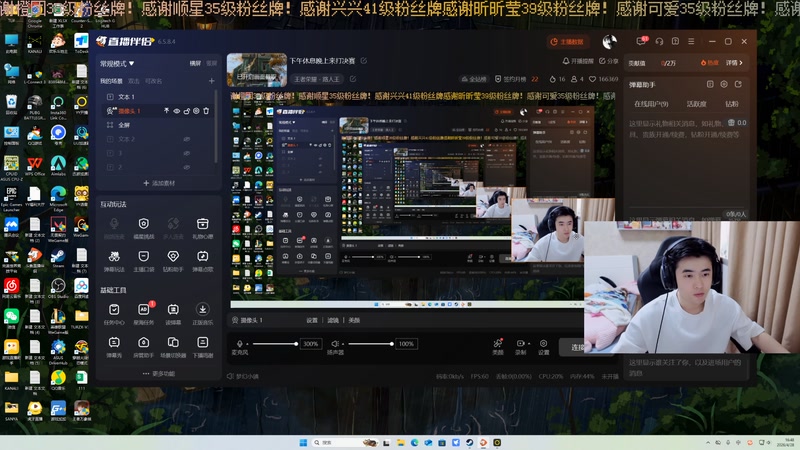Open Windows Start button on taskbar

(303, 442)
